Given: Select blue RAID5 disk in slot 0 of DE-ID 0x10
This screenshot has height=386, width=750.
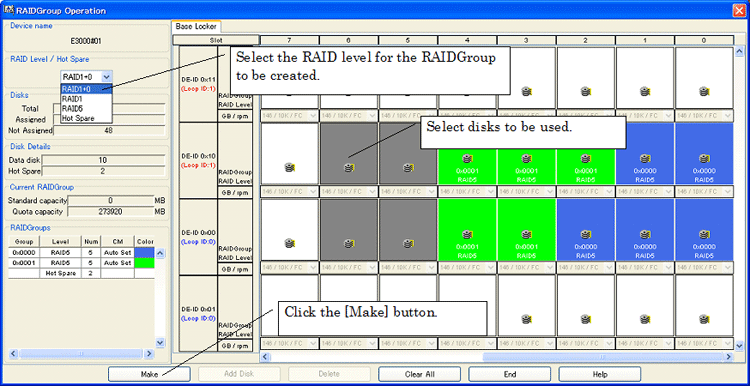Looking at the screenshot, I should point(704,154).
